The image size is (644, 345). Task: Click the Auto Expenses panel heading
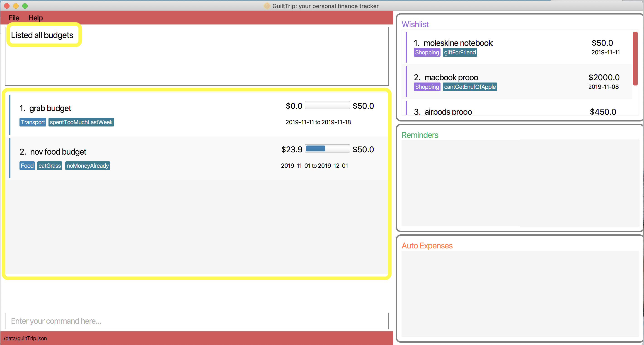pos(427,246)
